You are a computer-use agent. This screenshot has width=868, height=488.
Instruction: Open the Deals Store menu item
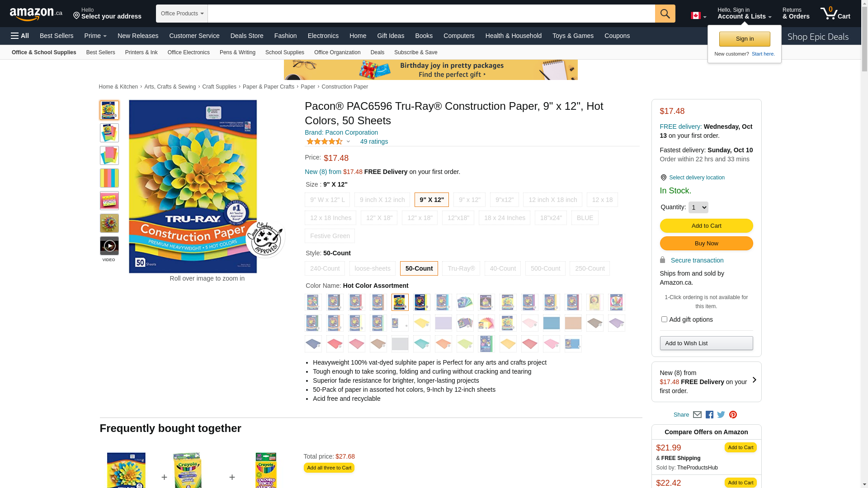247,36
